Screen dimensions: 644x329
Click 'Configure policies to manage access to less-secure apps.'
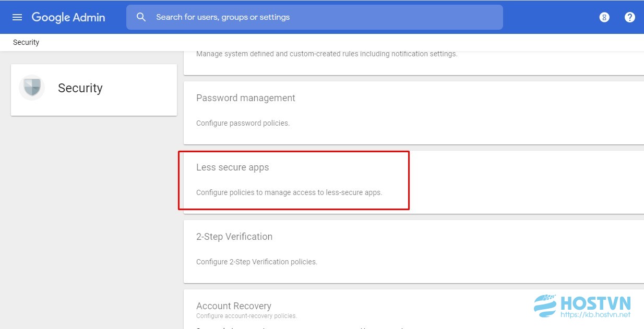pyautogui.click(x=289, y=192)
